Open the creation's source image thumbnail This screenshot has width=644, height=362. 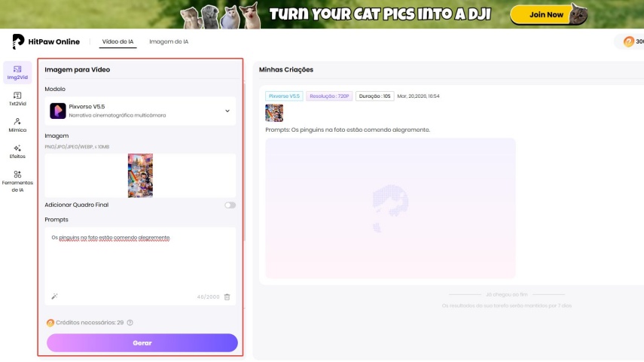[274, 113]
